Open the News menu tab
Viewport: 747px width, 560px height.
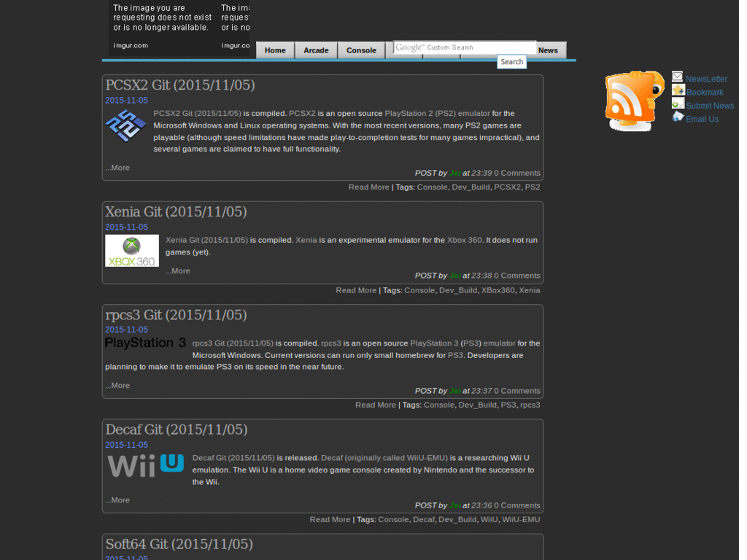pos(548,50)
